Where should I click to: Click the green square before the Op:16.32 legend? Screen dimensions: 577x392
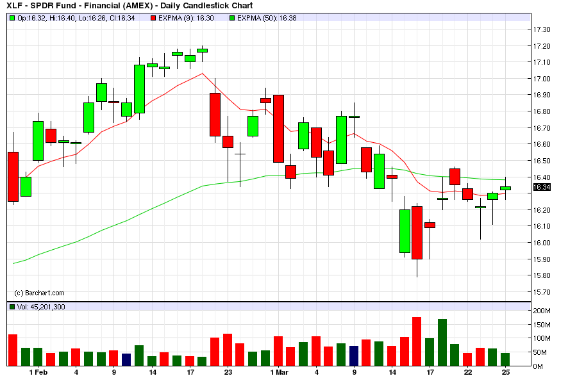pos(12,18)
